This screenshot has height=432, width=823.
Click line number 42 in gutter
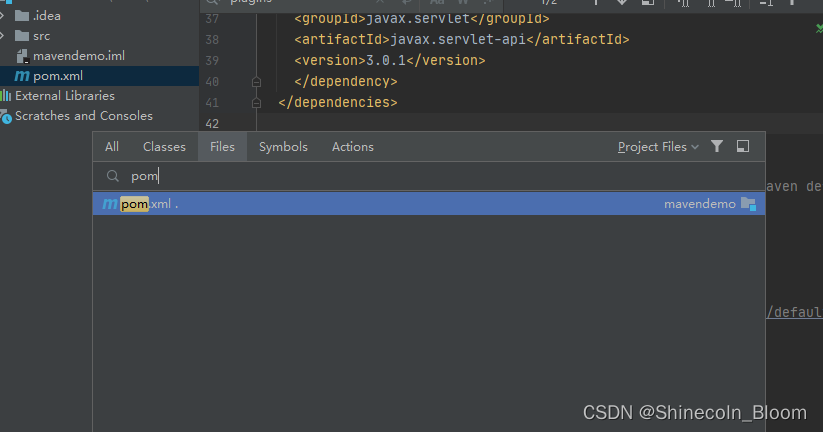(212, 124)
